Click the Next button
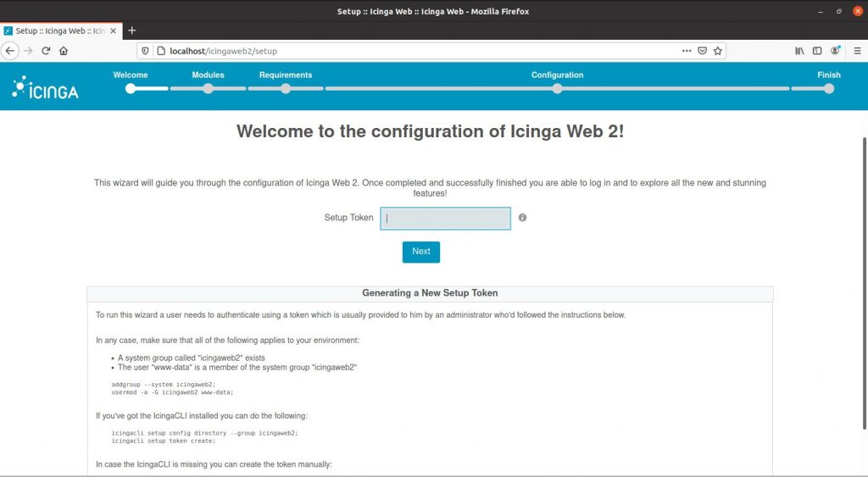 coord(420,252)
